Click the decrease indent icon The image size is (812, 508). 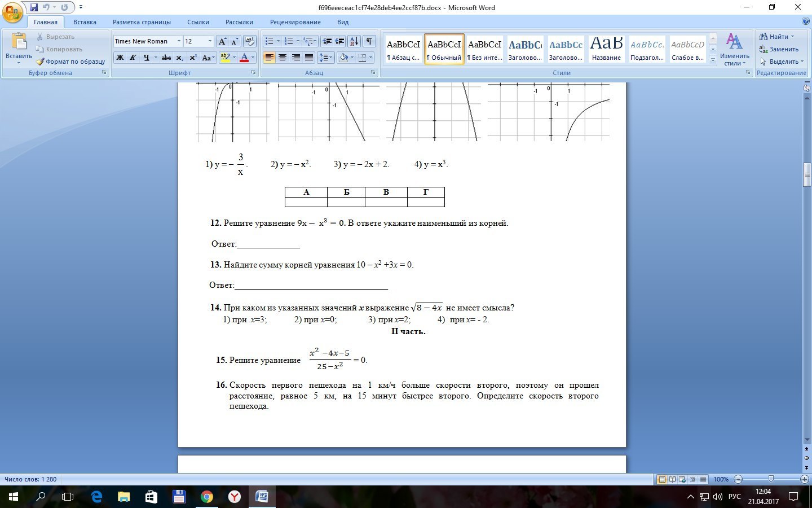tap(327, 41)
